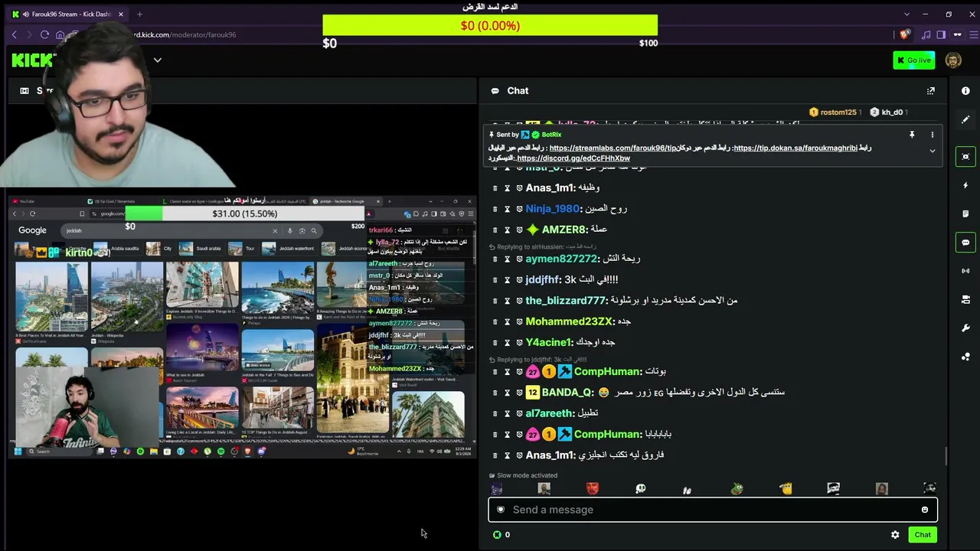Image resolution: width=980 pixels, height=551 pixels.
Task: Insert the white skull emote
Action: [x=641, y=488]
